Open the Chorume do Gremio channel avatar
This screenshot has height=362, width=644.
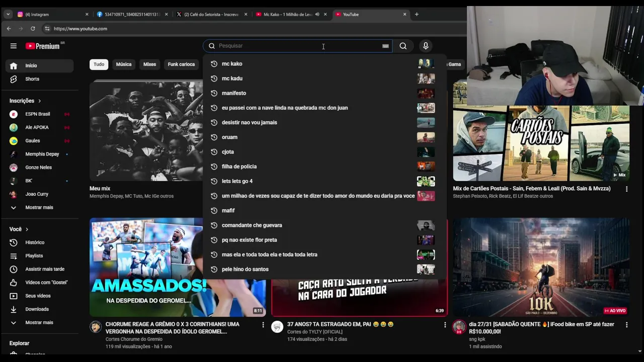96,327
